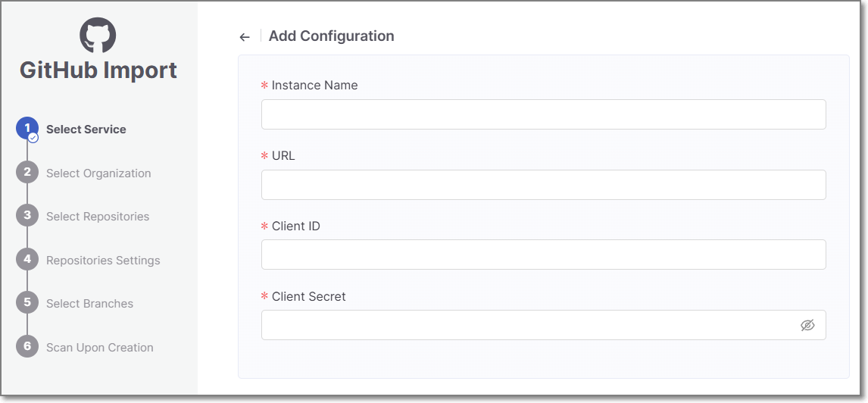Image resolution: width=868 pixels, height=403 pixels.
Task: Go to Select Repositories step
Action: tap(98, 217)
